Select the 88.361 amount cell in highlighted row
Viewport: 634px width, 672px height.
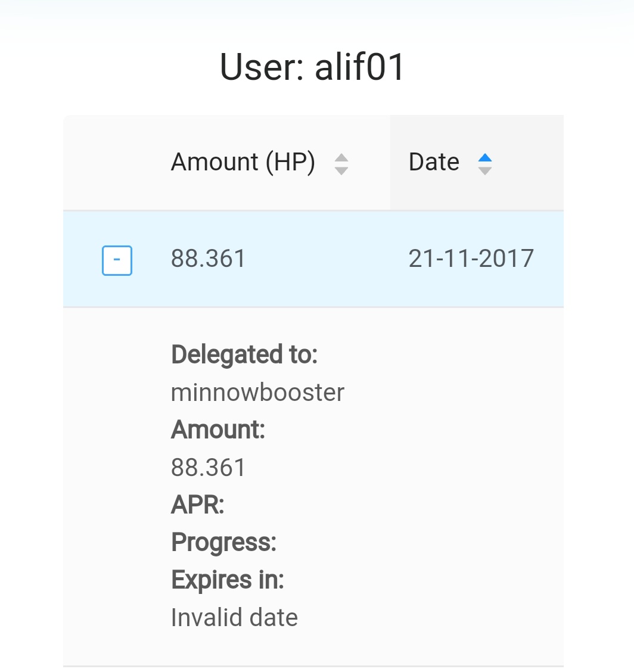(208, 259)
